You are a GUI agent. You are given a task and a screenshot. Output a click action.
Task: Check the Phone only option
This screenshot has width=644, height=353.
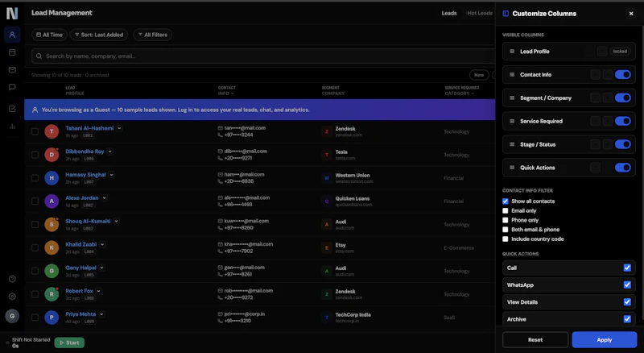tap(506, 220)
